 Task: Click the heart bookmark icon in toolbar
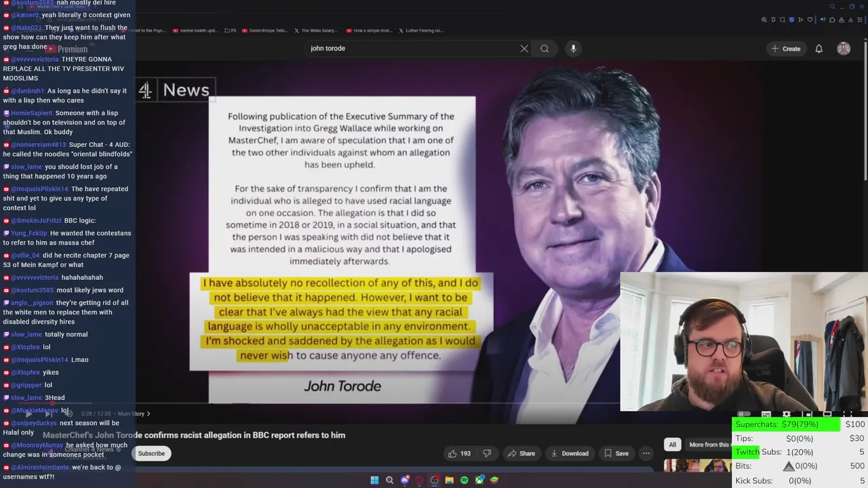coord(810,20)
